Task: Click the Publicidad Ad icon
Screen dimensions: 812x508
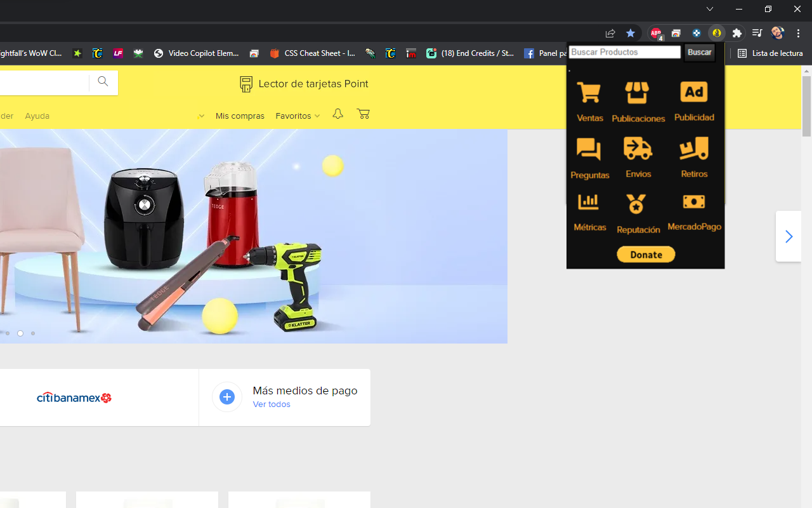Action: point(693,93)
